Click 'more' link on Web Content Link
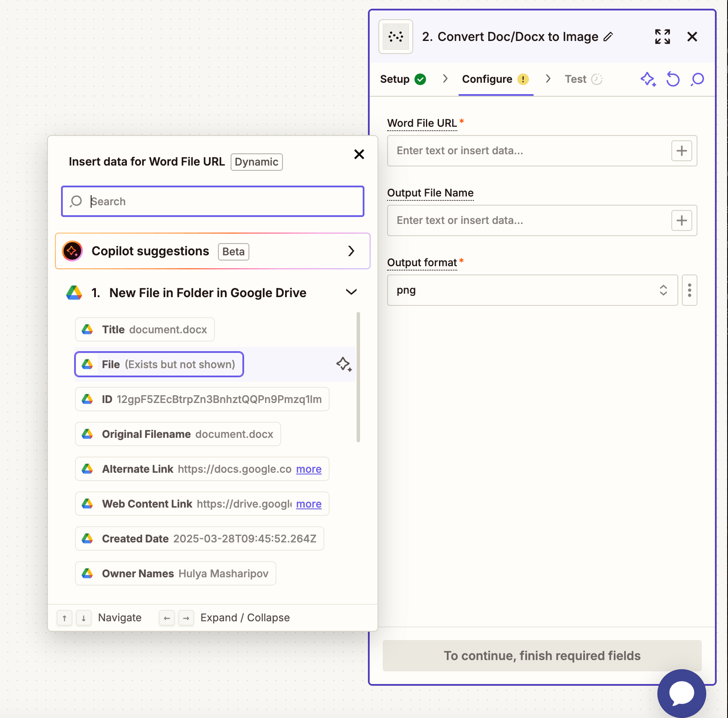The width and height of the screenshot is (728, 718). point(309,504)
